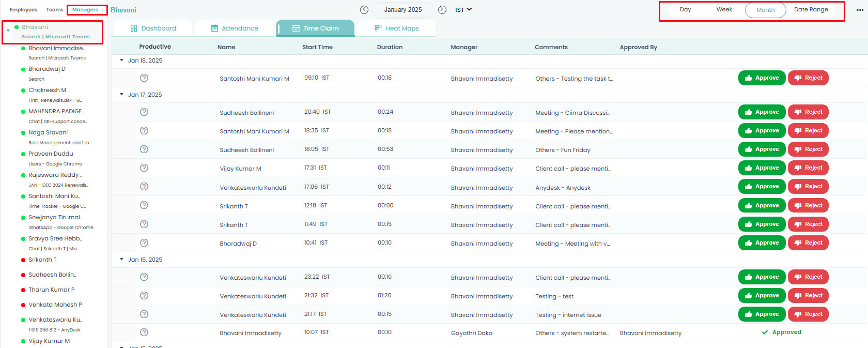
Task: Click question icon on approved 10:07 row
Action: pos(144,332)
